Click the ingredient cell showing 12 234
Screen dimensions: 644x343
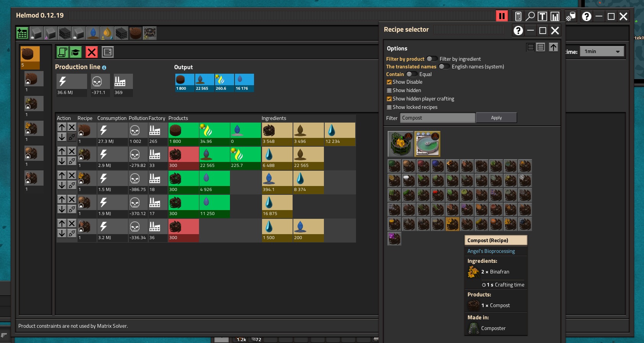tap(340, 134)
